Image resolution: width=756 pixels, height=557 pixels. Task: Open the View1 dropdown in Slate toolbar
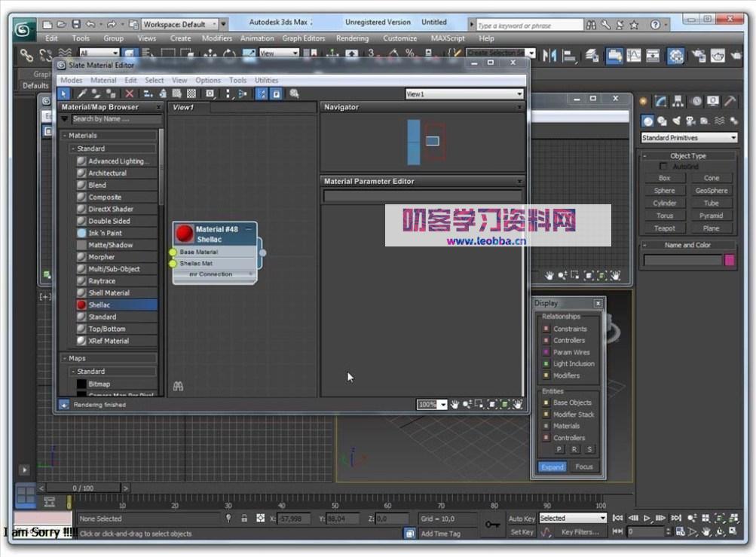464,94
